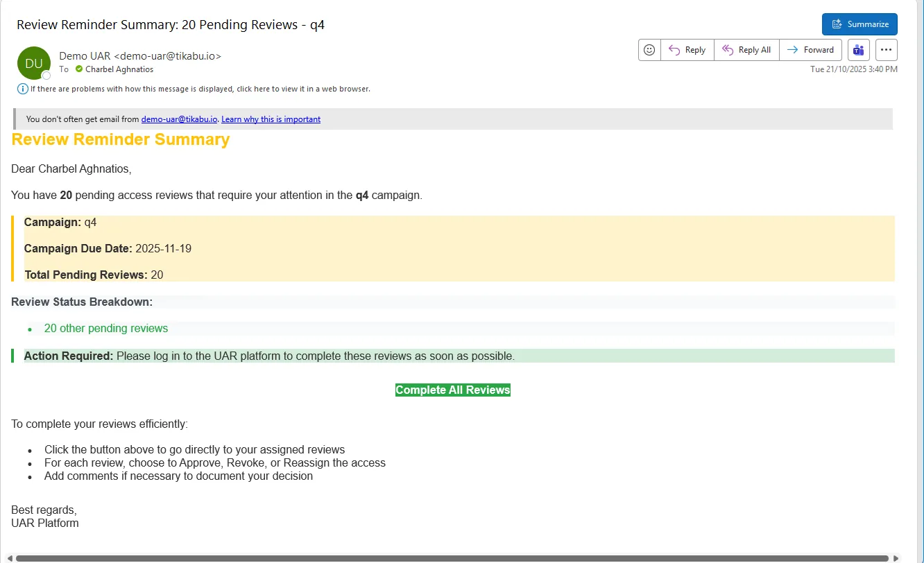Click recipient Charbel Aghnatios

[x=119, y=69]
